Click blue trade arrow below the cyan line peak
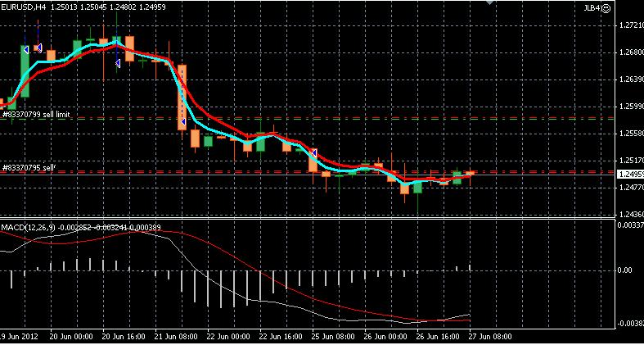 point(118,62)
